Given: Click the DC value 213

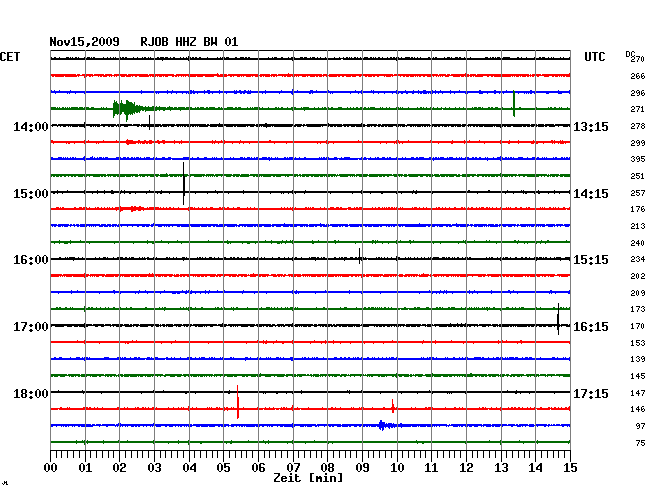Looking at the screenshot, I should (638, 226).
